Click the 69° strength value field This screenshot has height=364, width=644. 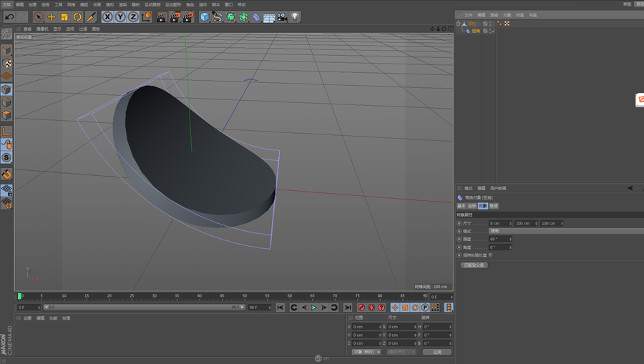pyautogui.click(x=499, y=240)
